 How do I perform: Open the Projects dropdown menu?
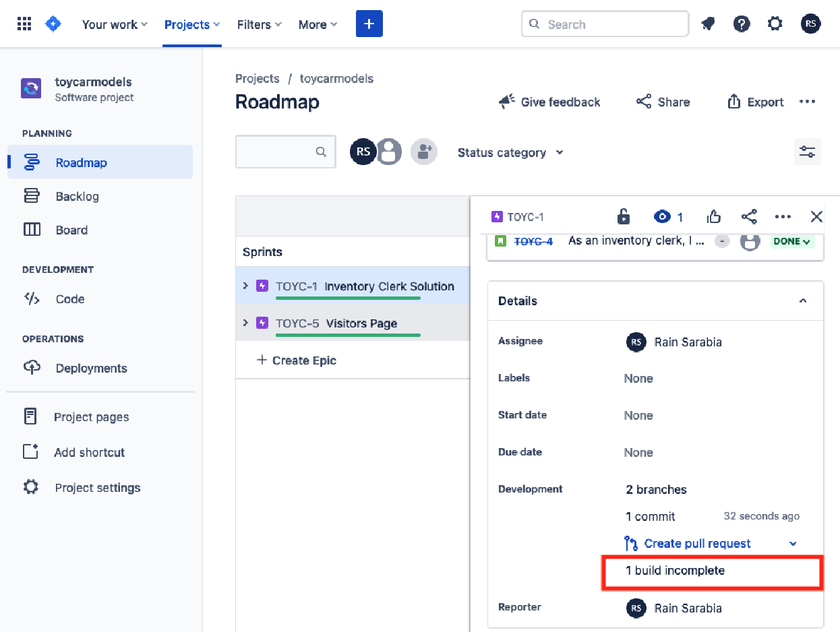(x=192, y=24)
